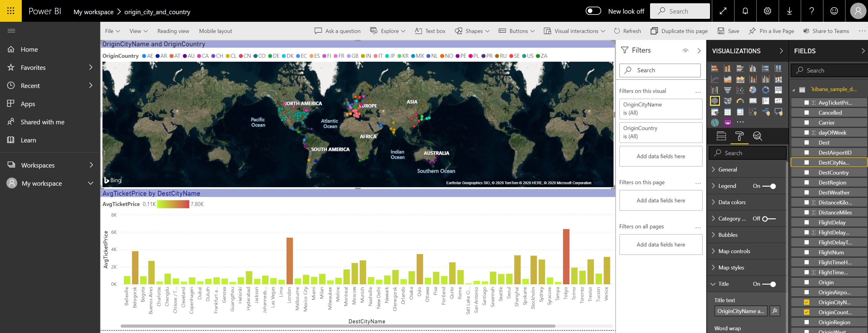Click Ask a question

[x=337, y=31]
